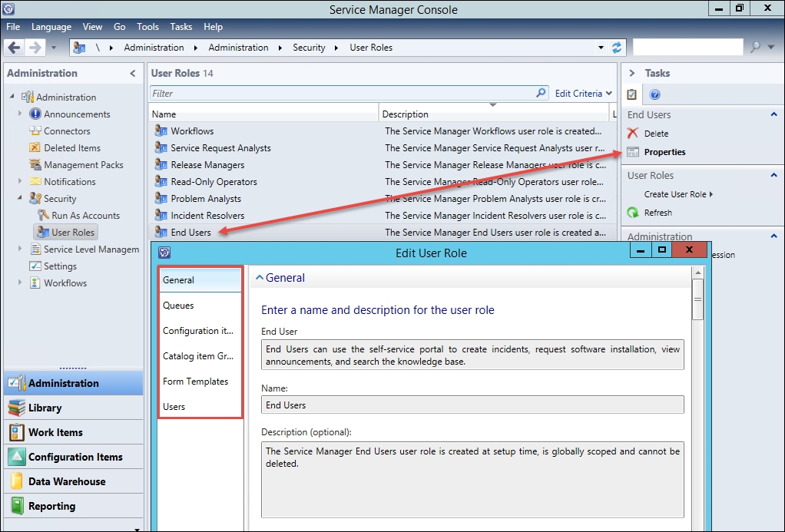Open the Help menu
The width and height of the screenshot is (785, 532).
coord(213,27)
